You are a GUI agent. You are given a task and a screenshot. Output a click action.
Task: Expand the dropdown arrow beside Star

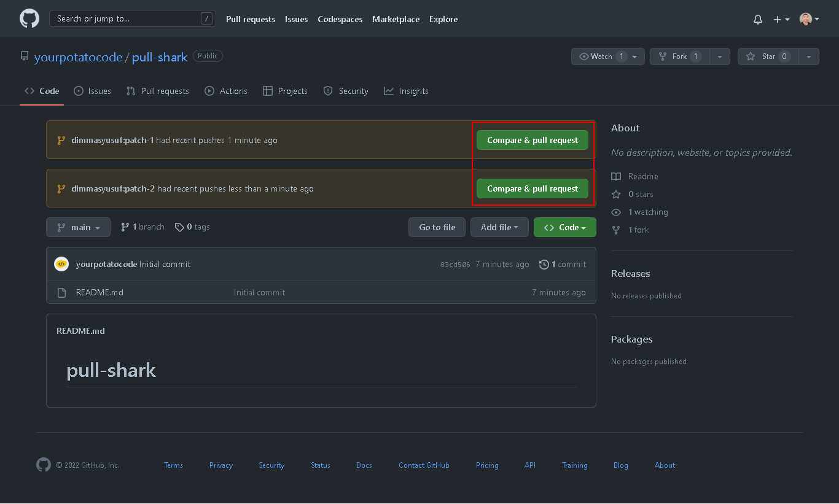coord(809,56)
